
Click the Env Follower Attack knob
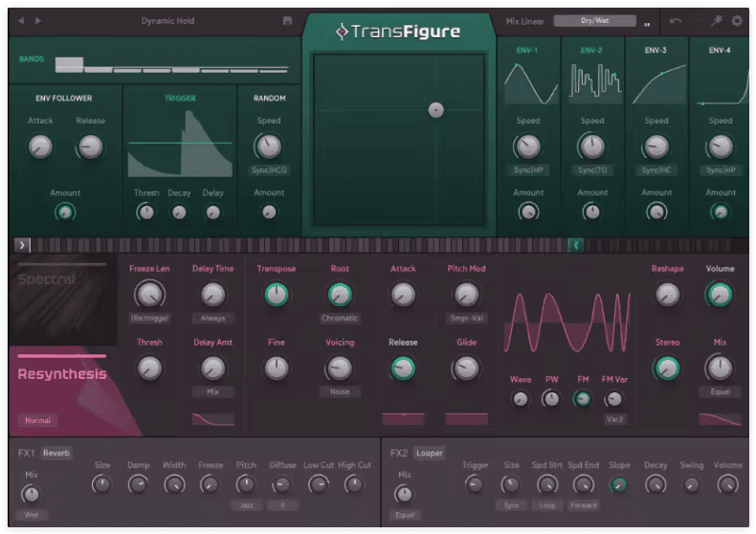(x=40, y=146)
